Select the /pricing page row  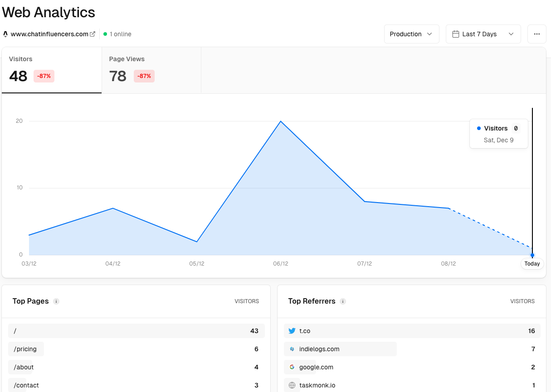136,349
